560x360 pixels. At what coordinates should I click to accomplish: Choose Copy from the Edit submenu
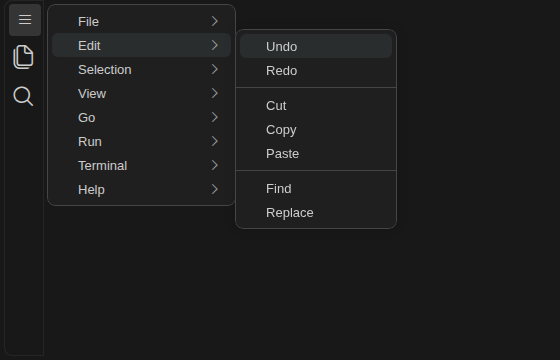pyautogui.click(x=316, y=129)
